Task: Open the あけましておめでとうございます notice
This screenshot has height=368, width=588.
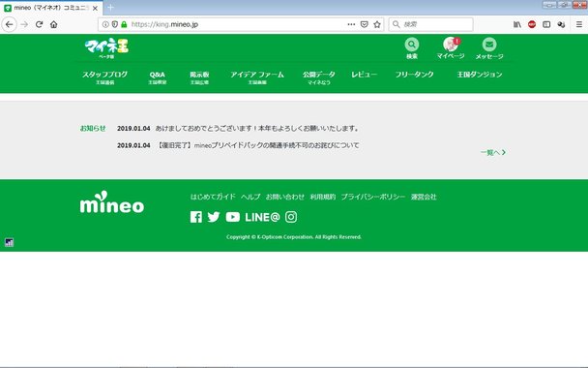Action: pos(257,129)
